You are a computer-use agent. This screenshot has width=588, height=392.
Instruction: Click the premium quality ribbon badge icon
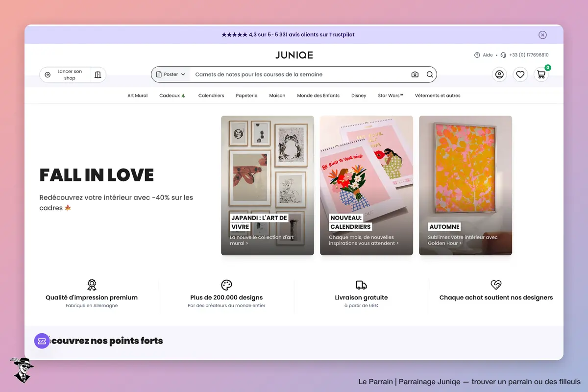click(x=92, y=285)
